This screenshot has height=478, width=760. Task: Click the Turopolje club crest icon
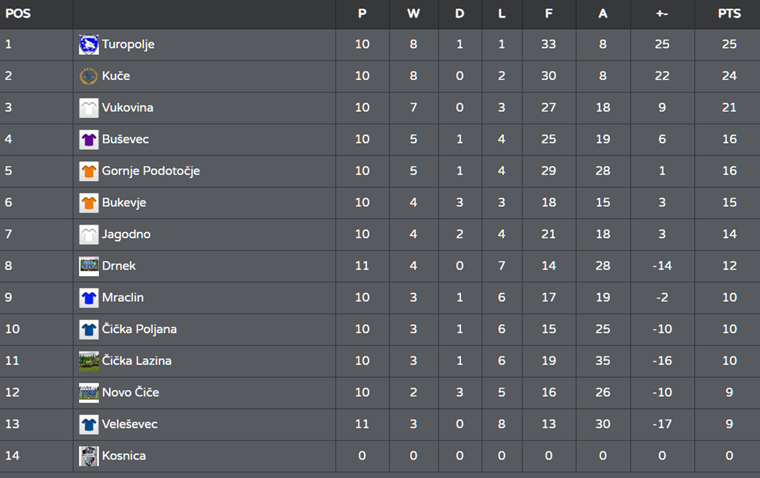89,45
